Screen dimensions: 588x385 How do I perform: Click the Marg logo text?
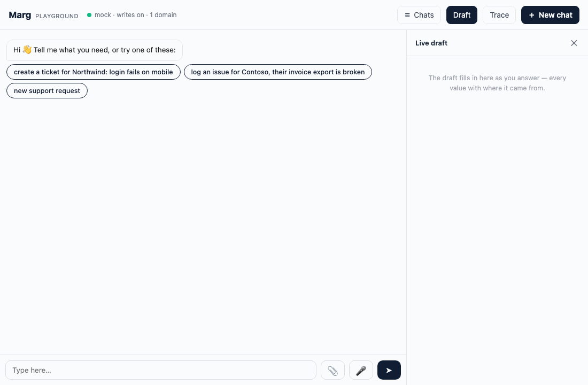(20, 15)
